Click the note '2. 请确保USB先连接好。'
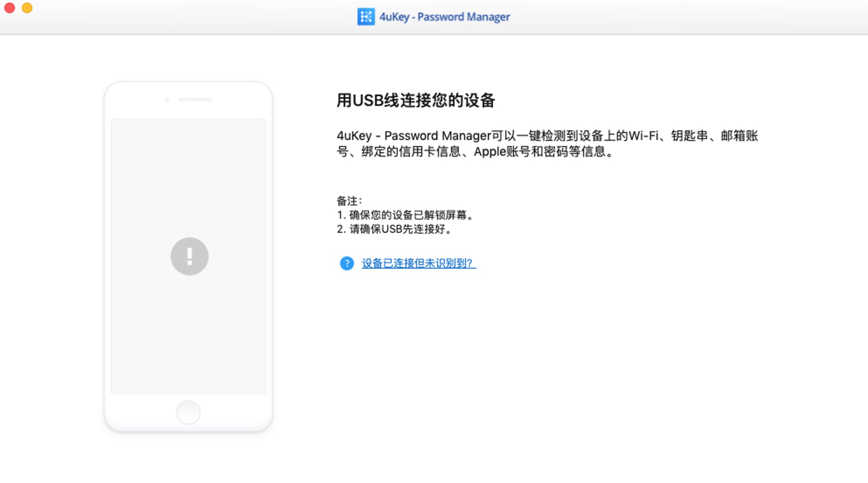The width and height of the screenshot is (868, 483). coord(394,229)
